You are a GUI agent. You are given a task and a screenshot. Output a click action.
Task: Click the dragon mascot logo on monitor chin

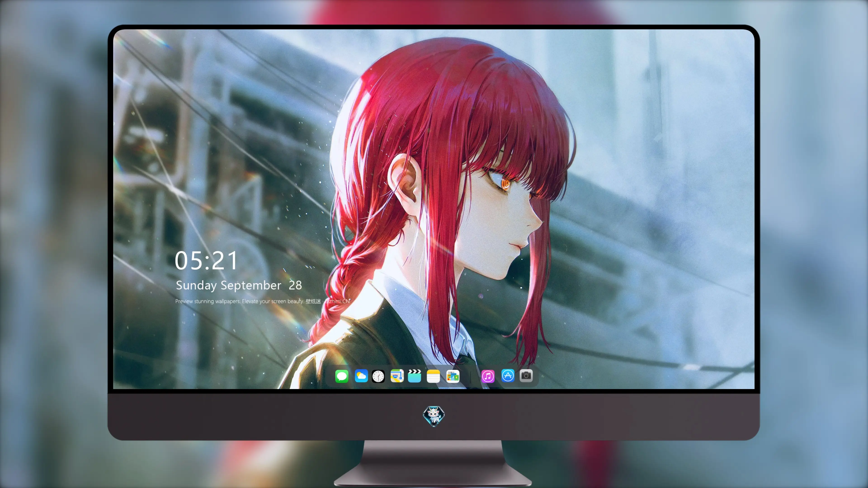point(434,416)
